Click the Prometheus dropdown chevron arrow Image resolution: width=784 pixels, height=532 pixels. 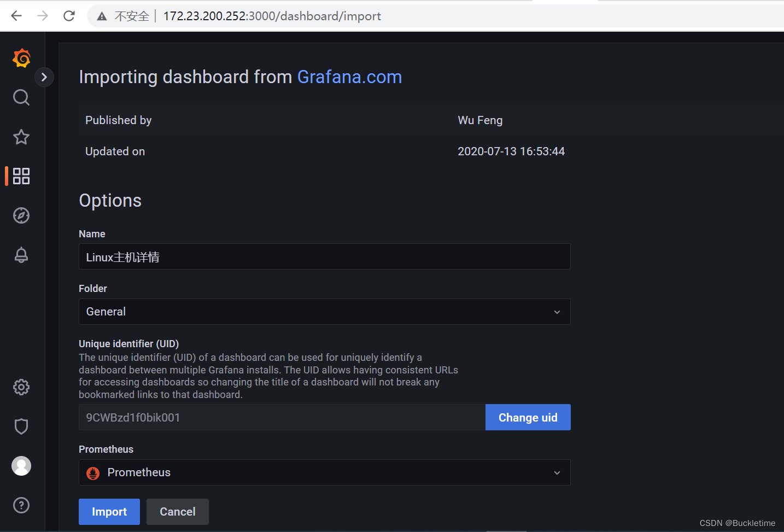557,473
